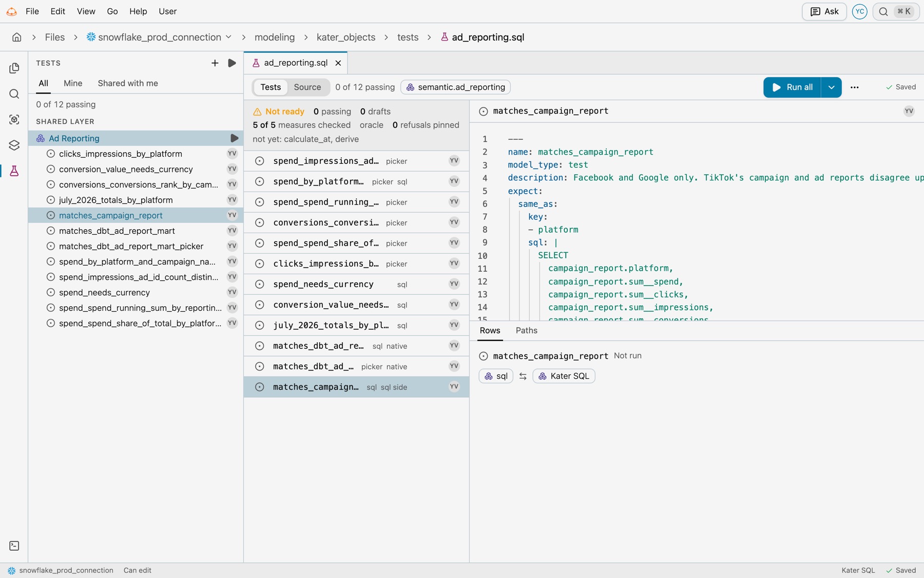Add a new test with plus icon
The width and height of the screenshot is (924, 578).
(x=215, y=63)
